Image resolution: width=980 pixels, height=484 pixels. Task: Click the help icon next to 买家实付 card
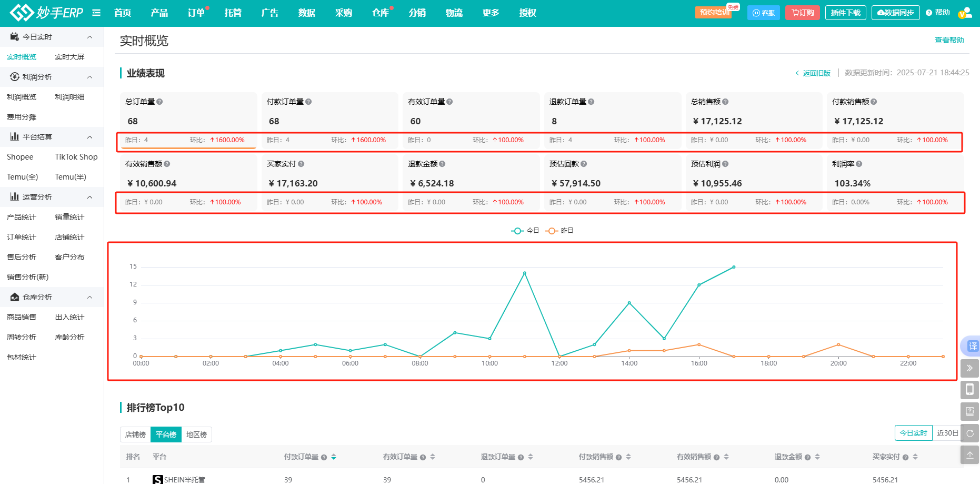[301, 164]
